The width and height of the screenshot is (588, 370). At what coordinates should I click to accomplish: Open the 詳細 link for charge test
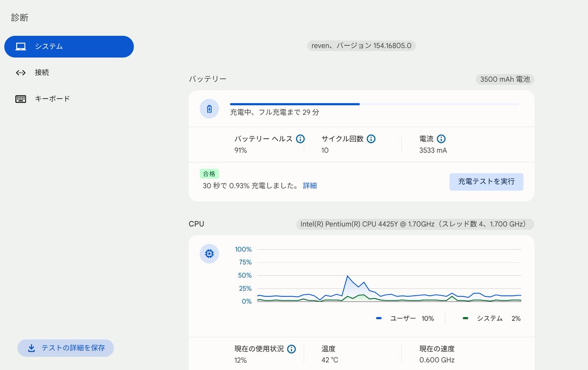click(310, 186)
